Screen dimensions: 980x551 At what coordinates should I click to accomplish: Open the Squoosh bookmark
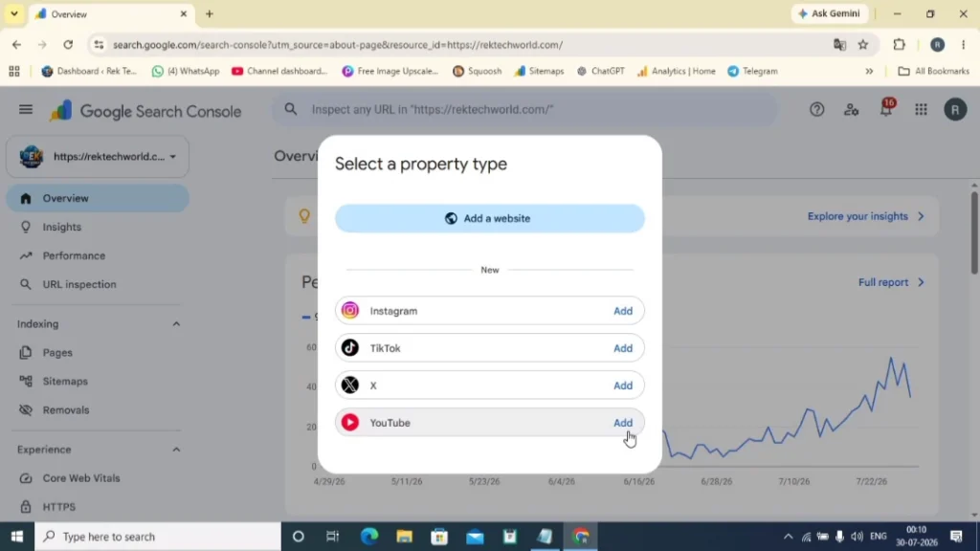point(477,71)
